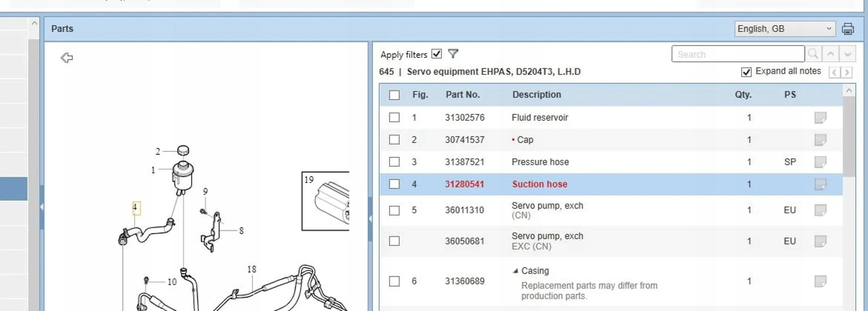
Task: Click the magnifier search icon
Action: (813, 54)
